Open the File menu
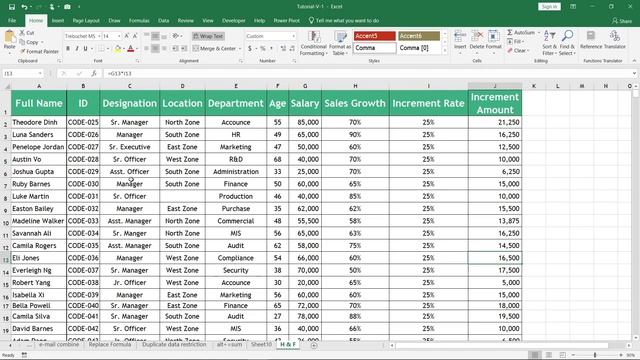Screen dimensions: 640x360 (12, 20)
